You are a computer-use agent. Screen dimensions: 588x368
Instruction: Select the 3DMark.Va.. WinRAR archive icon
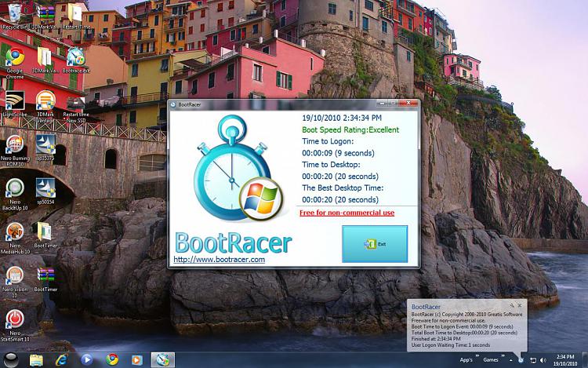click(x=45, y=16)
